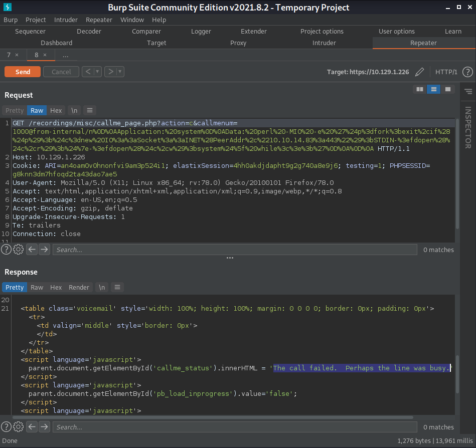
Task: Click the Response horizontal scrollbar
Action: 213,417
